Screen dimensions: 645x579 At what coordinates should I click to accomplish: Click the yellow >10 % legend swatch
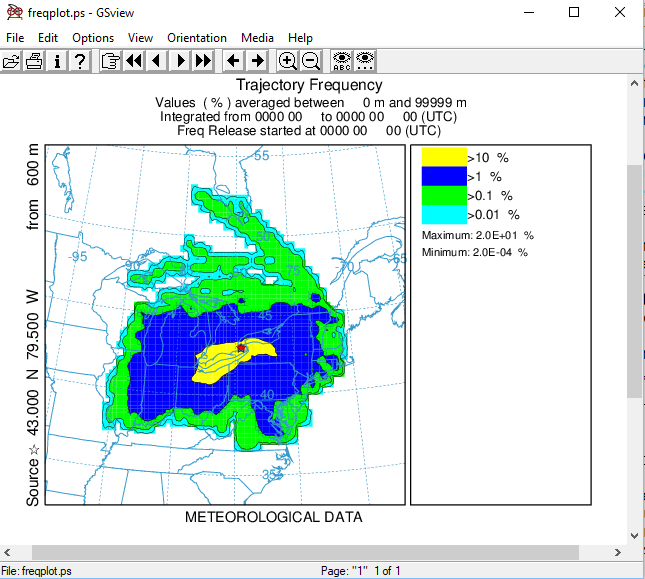point(444,157)
